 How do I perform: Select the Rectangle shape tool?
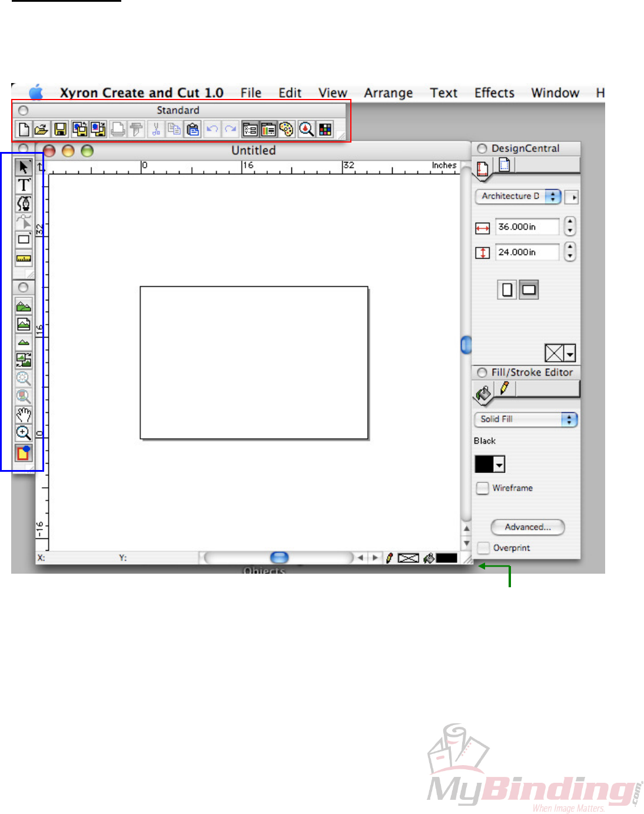24,240
